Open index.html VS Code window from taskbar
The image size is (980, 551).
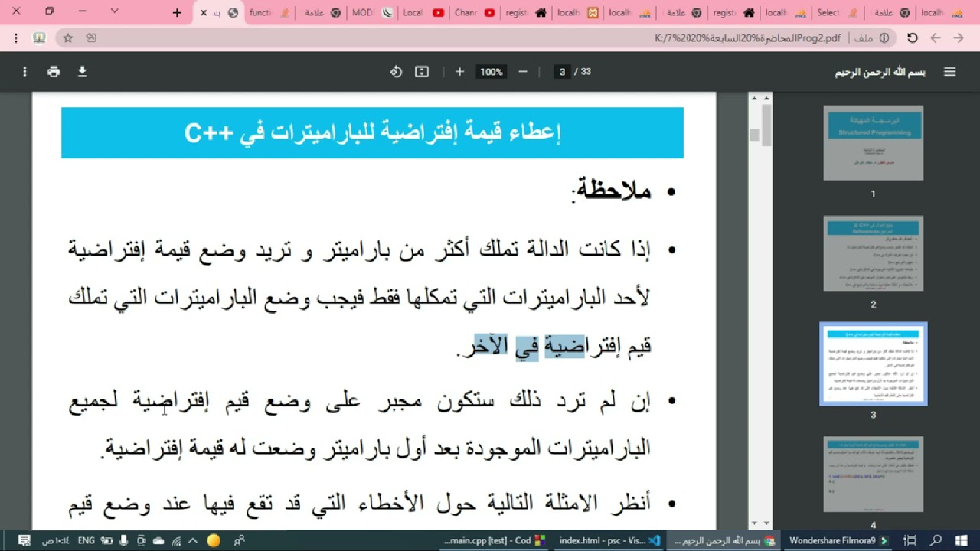coord(610,540)
